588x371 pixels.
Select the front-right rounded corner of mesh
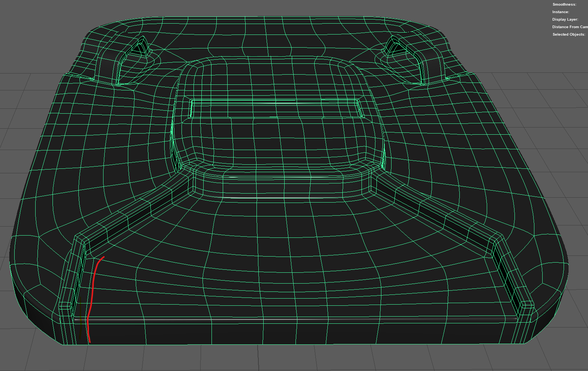pos(551,296)
